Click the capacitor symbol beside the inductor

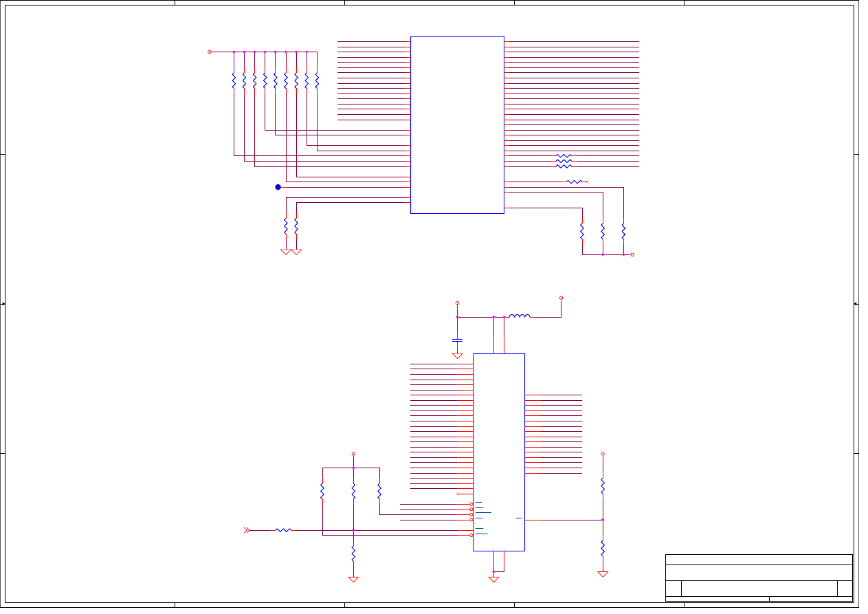click(x=457, y=340)
